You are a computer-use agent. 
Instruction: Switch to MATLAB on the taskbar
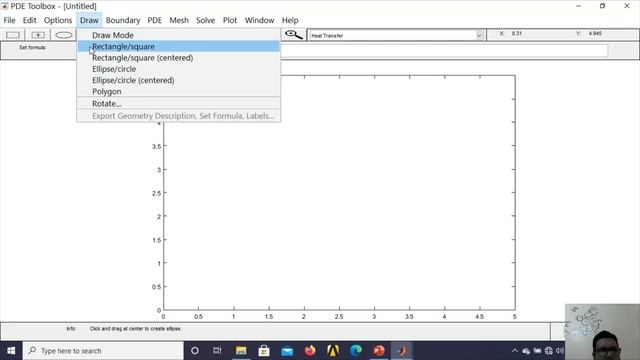pyautogui.click(x=402, y=351)
